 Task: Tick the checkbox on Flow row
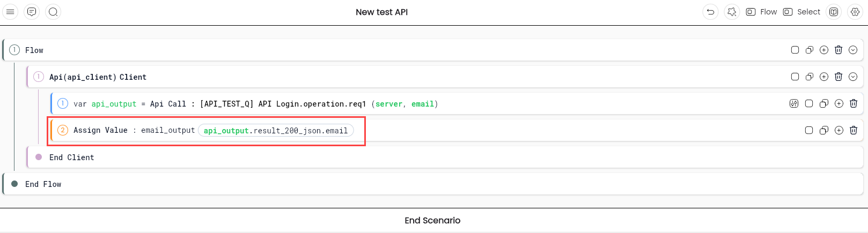(x=795, y=50)
